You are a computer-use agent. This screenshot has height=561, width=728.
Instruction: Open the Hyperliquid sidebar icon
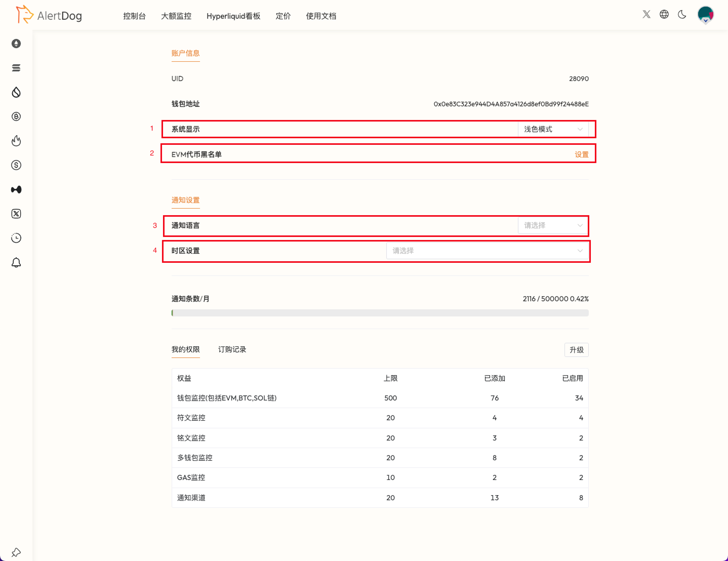tap(16, 189)
